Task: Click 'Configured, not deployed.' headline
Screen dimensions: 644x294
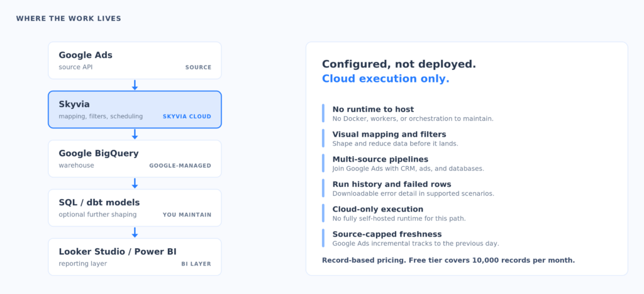Action: (399, 64)
